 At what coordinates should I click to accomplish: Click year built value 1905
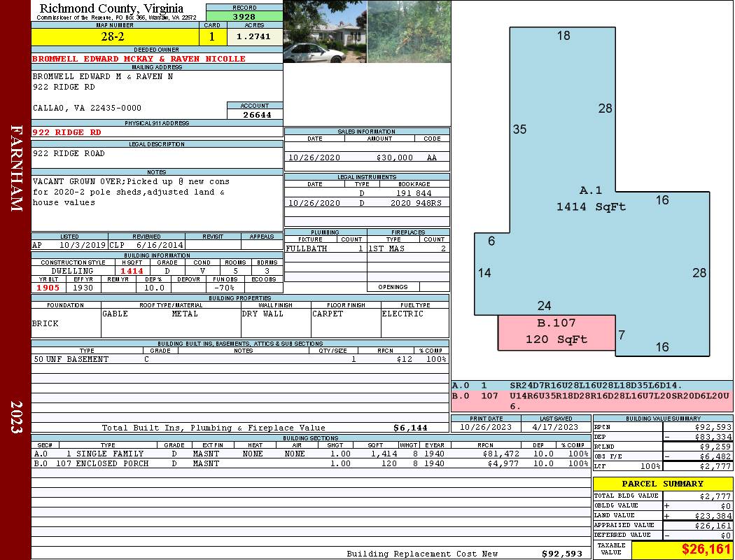48,288
